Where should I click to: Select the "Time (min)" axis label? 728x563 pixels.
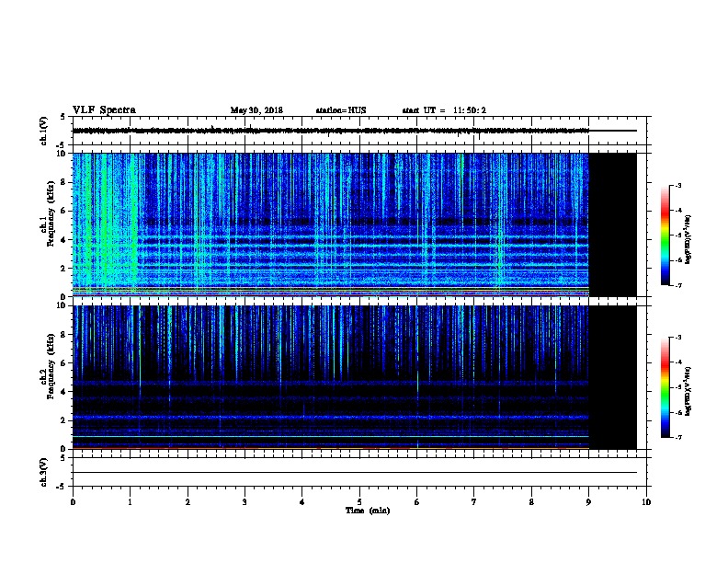point(368,511)
